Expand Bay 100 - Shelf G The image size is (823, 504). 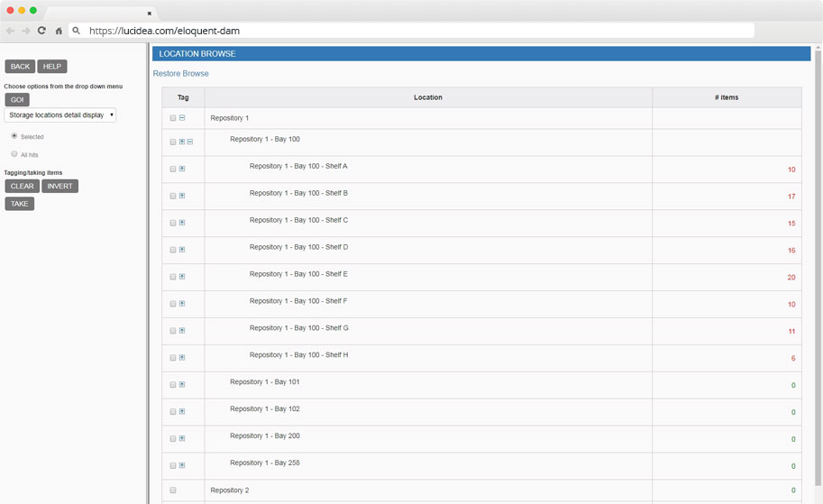[x=182, y=330]
